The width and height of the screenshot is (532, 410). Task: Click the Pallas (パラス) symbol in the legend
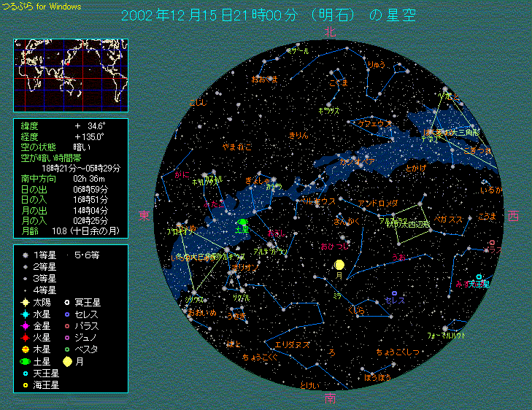pyautogui.click(x=67, y=326)
